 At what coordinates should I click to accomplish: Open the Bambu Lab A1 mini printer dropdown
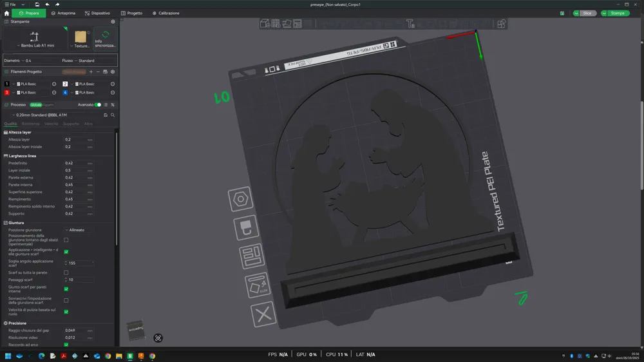pos(36,39)
